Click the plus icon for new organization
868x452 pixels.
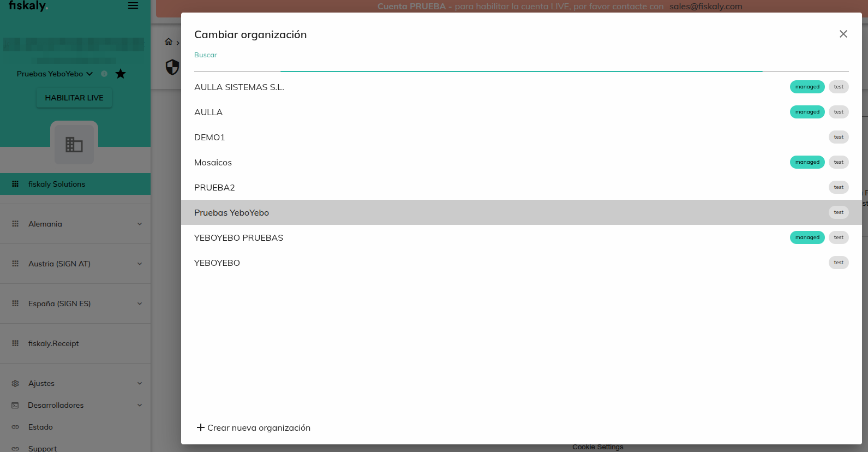pos(201,427)
